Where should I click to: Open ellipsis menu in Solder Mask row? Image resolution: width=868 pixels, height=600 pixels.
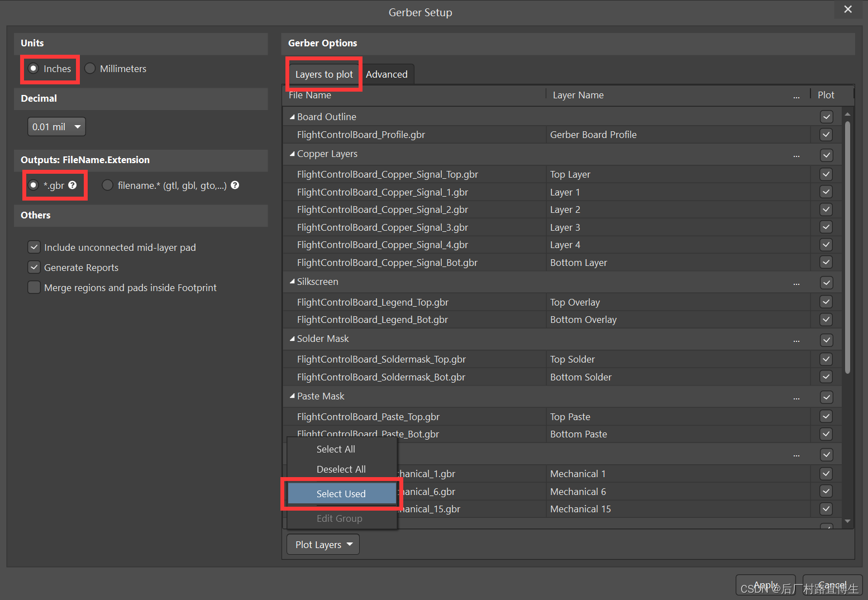click(x=796, y=340)
